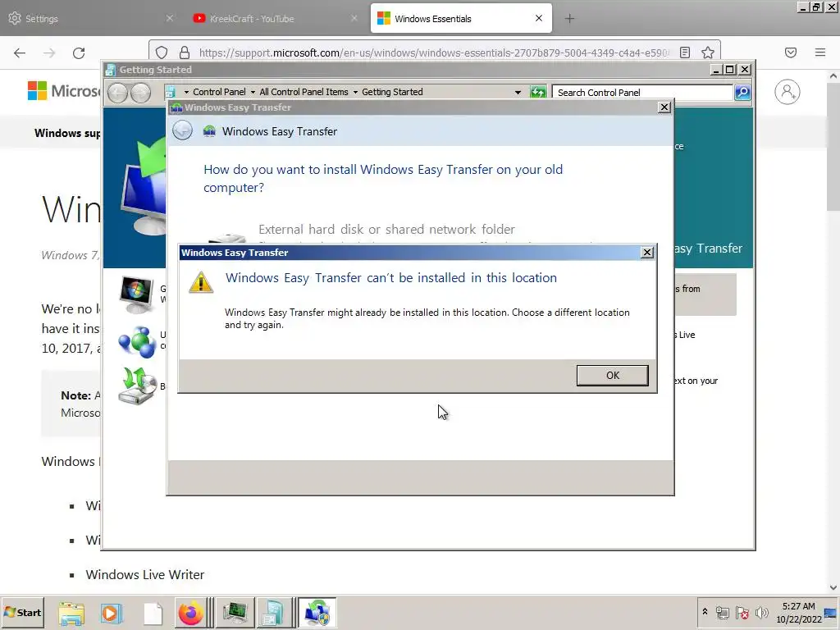Viewport: 840px width, 630px height.
Task: Click the Firefox URL address field
Action: [x=434, y=52]
